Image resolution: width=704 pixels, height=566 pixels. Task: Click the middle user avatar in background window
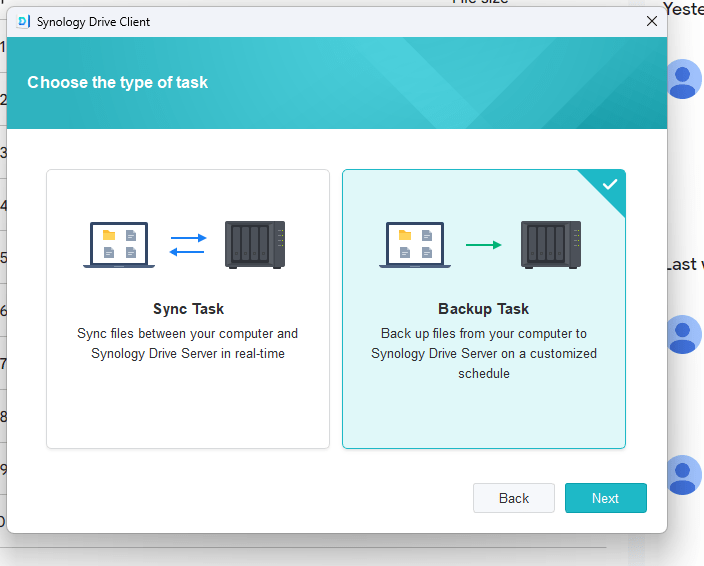point(683,334)
